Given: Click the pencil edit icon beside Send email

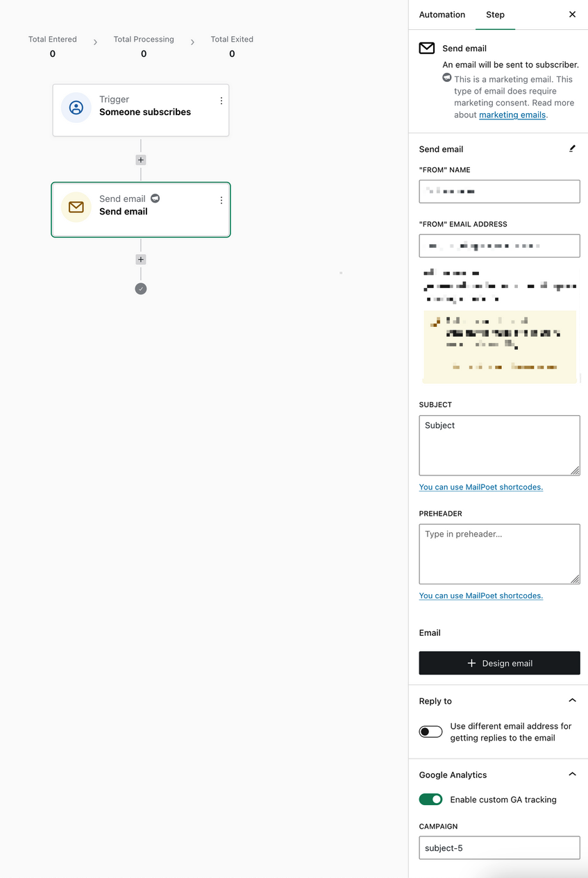Looking at the screenshot, I should pyautogui.click(x=572, y=149).
